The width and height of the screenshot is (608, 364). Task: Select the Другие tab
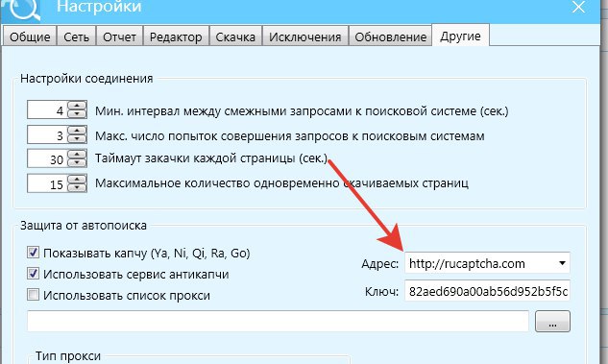tap(460, 36)
